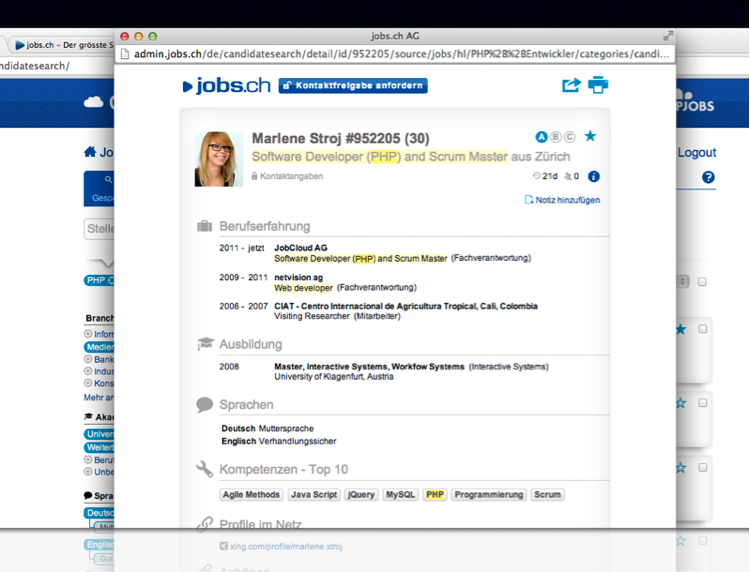Image resolution: width=750 pixels, height=572 pixels.
Task: Click the jobs.ch logo in the popup
Action: tap(226, 86)
